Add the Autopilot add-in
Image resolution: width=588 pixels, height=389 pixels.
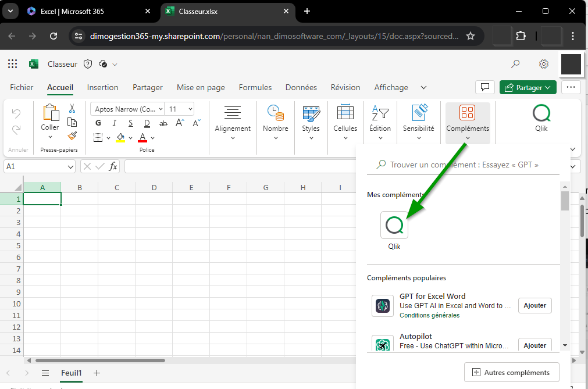(x=534, y=345)
